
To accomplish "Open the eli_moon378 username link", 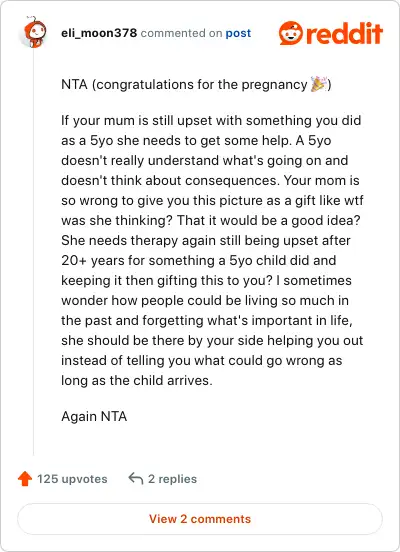I will tap(99, 33).
